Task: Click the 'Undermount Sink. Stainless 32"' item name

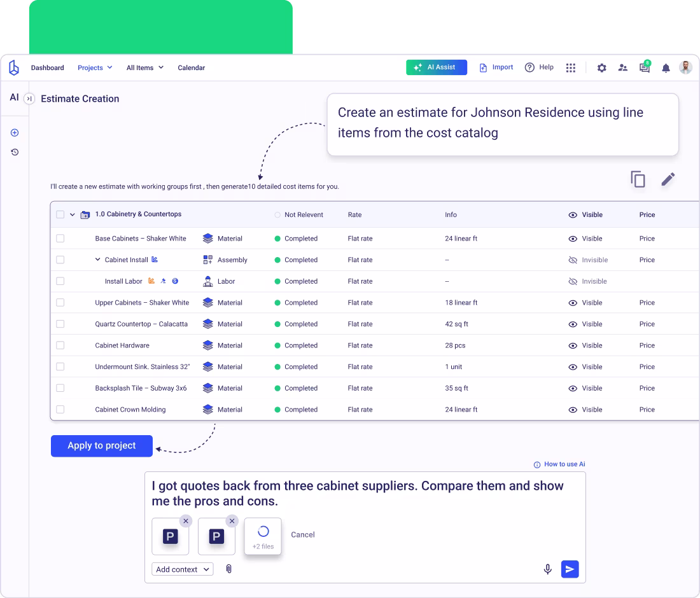Action: [143, 367]
